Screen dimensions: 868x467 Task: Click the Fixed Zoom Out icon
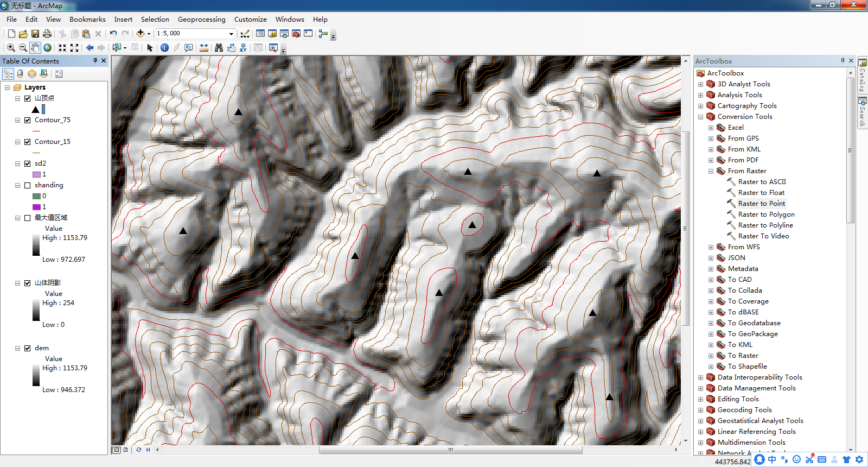[74, 48]
